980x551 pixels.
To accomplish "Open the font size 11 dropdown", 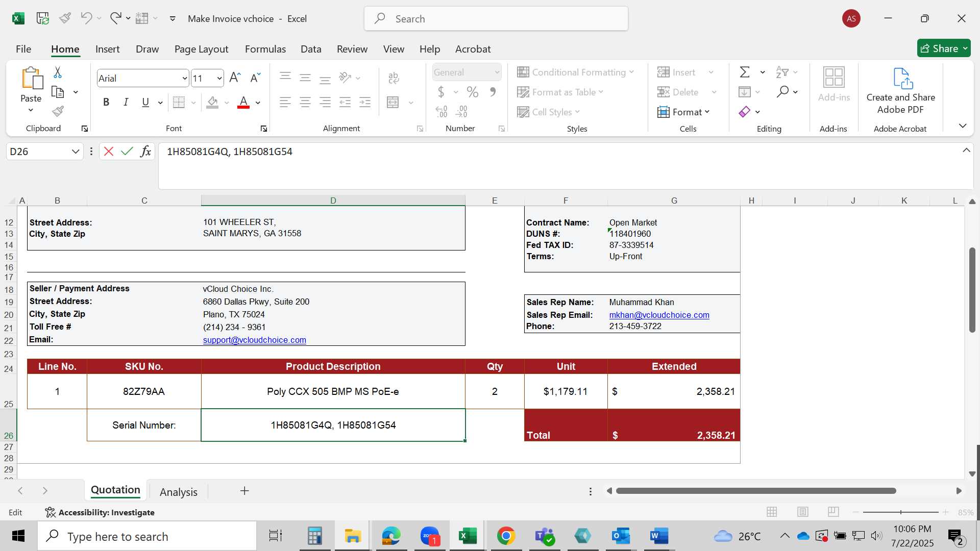I will click(219, 78).
